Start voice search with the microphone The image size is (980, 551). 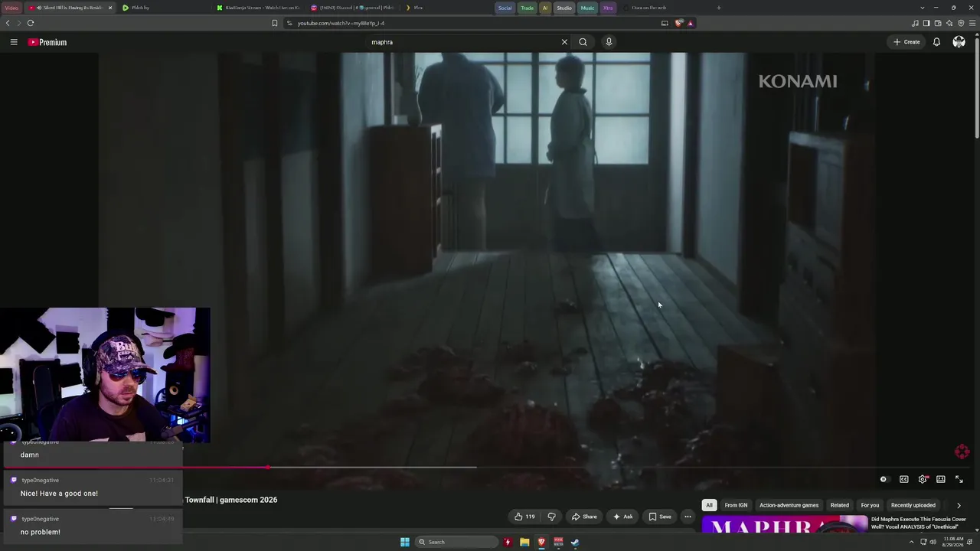click(609, 42)
